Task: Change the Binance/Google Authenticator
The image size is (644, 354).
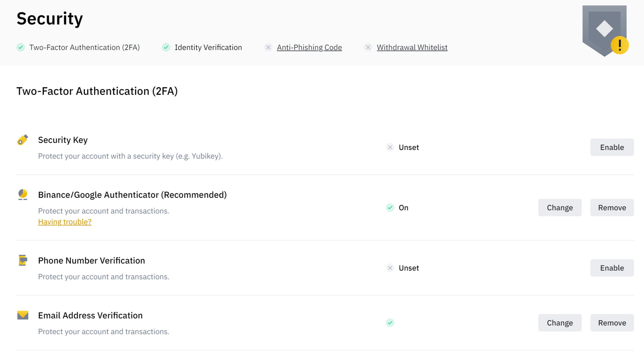Action: [x=560, y=207]
